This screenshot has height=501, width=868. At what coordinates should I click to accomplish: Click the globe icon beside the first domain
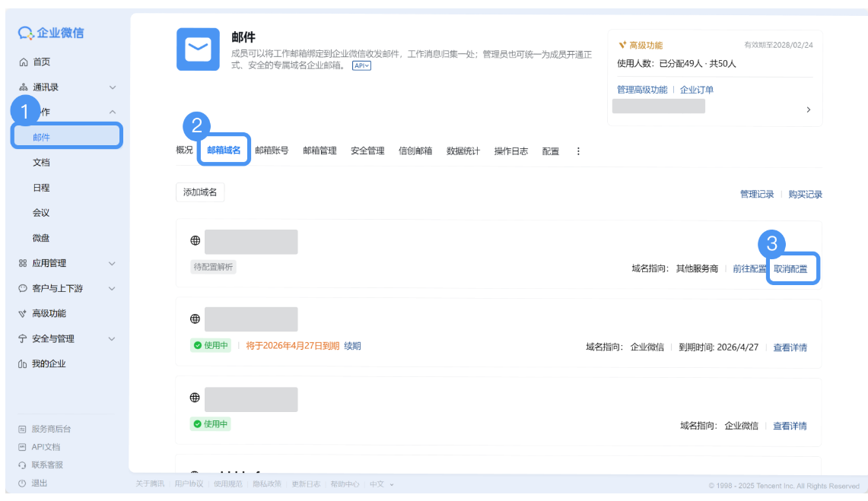[197, 240]
